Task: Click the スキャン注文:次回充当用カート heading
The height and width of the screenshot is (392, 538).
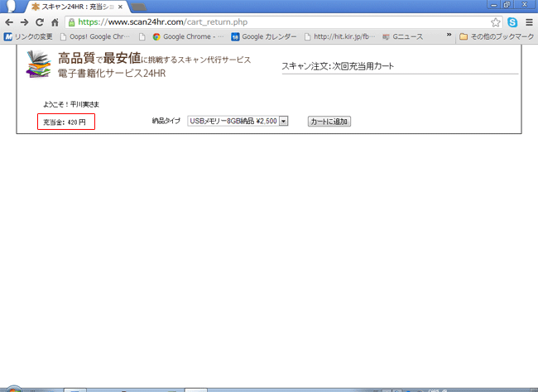Action: point(338,66)
